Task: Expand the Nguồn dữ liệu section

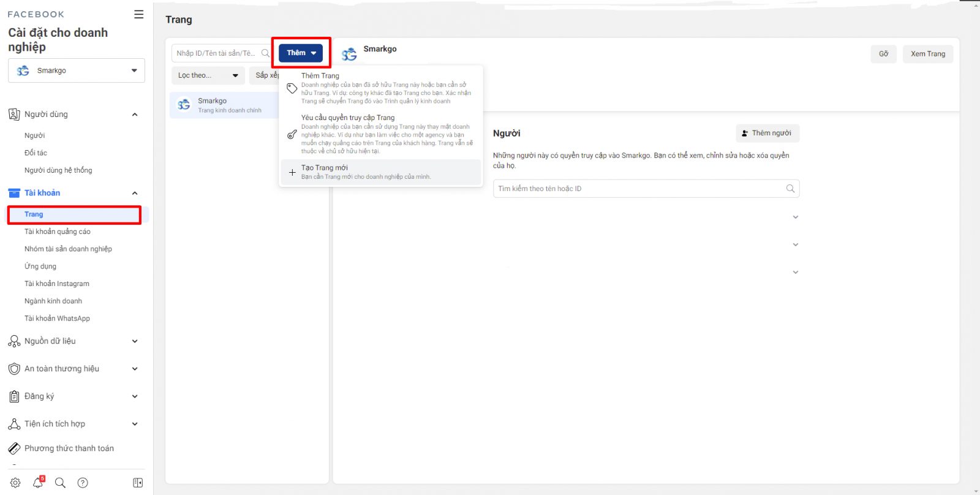Action: (x=135, y=341)
